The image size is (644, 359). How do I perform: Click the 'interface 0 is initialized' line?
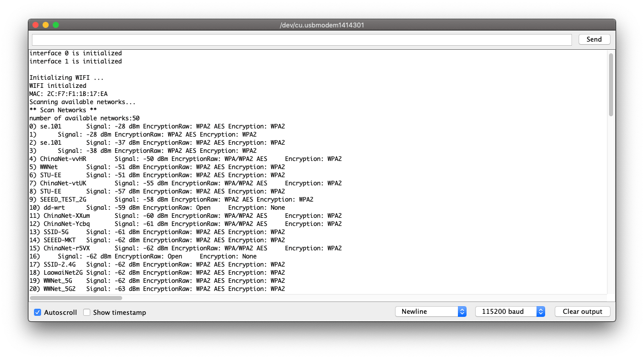[76, 53]
